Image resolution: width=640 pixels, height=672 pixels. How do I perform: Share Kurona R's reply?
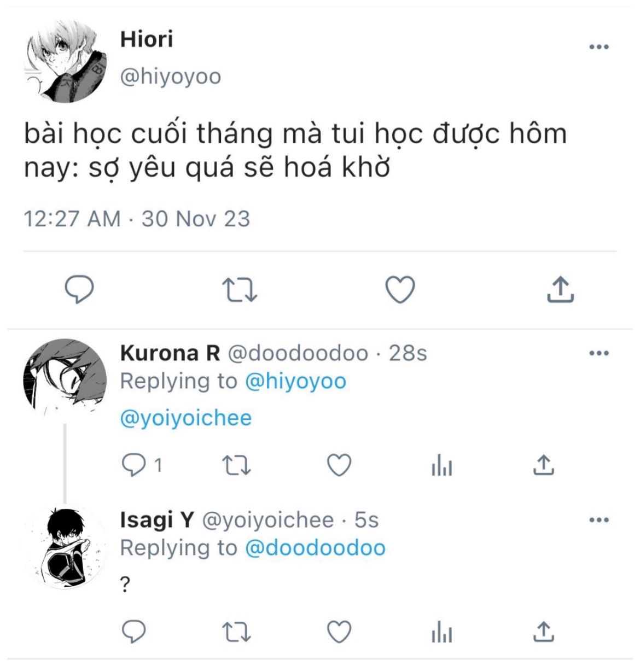(x=544, y=465)
